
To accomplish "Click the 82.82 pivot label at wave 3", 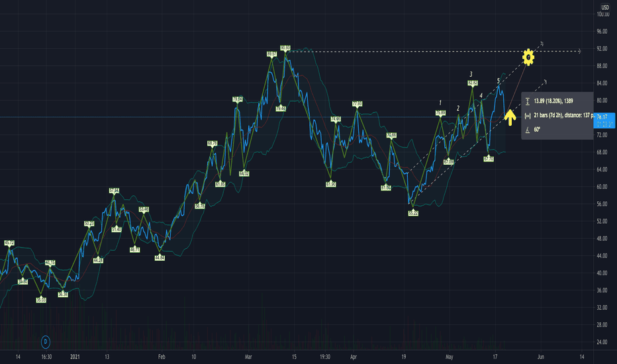I will pos(473,83).
